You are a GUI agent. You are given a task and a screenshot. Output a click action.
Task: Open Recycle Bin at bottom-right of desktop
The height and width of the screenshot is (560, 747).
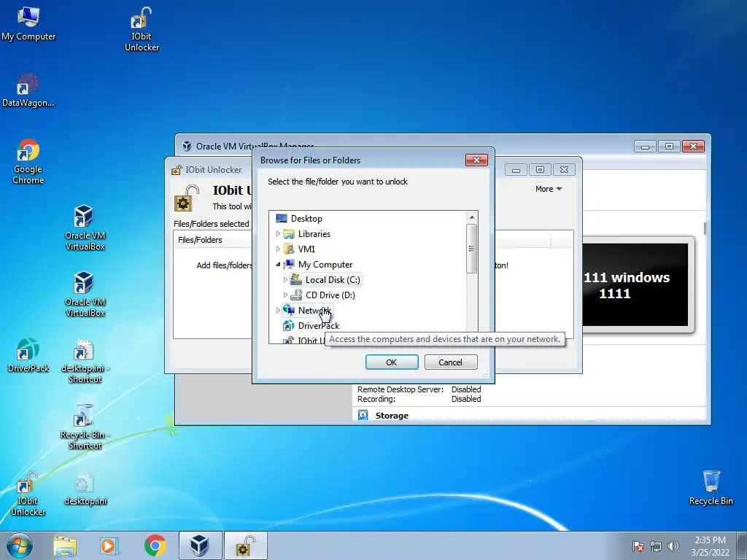[711, 488]
